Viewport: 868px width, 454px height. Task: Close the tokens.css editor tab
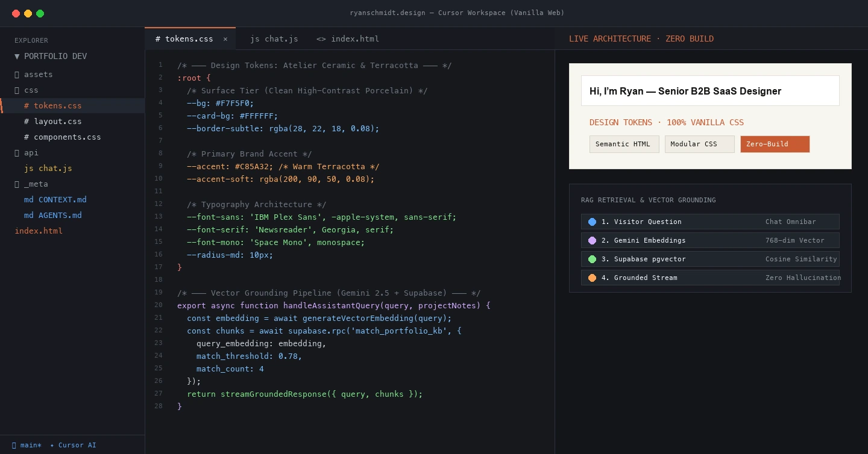coord(225,39)
